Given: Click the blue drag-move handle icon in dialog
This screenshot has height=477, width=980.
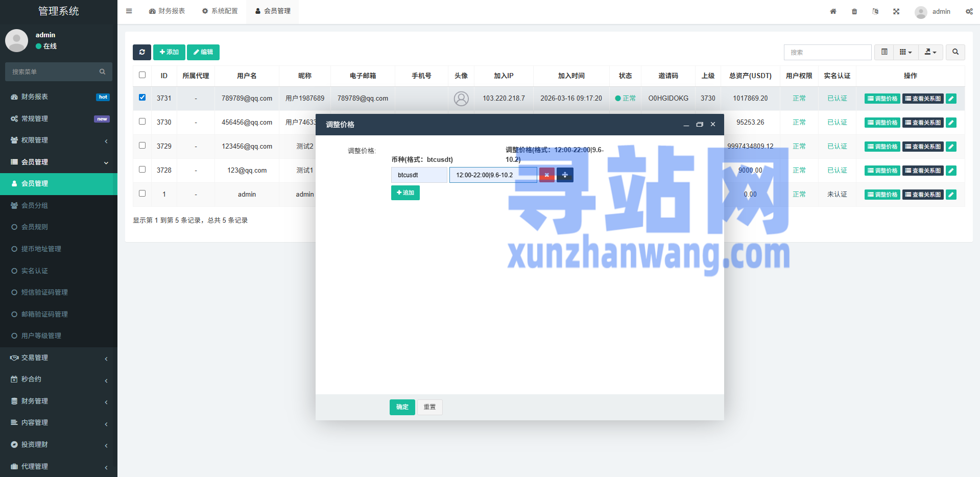Looking at the screenshot, I should click(565, 175).
